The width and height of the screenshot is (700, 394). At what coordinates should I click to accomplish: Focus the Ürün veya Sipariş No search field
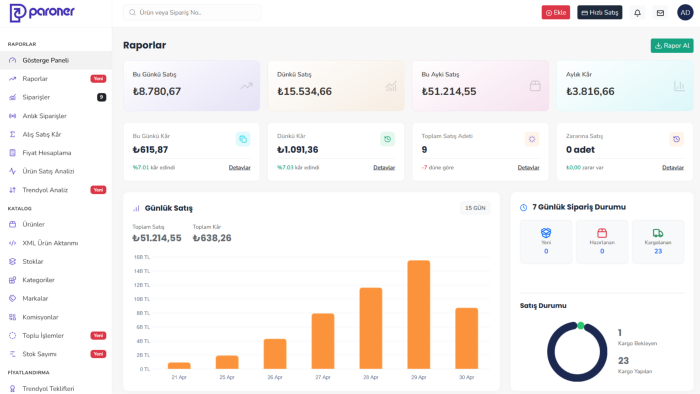[x=192, y=12]
